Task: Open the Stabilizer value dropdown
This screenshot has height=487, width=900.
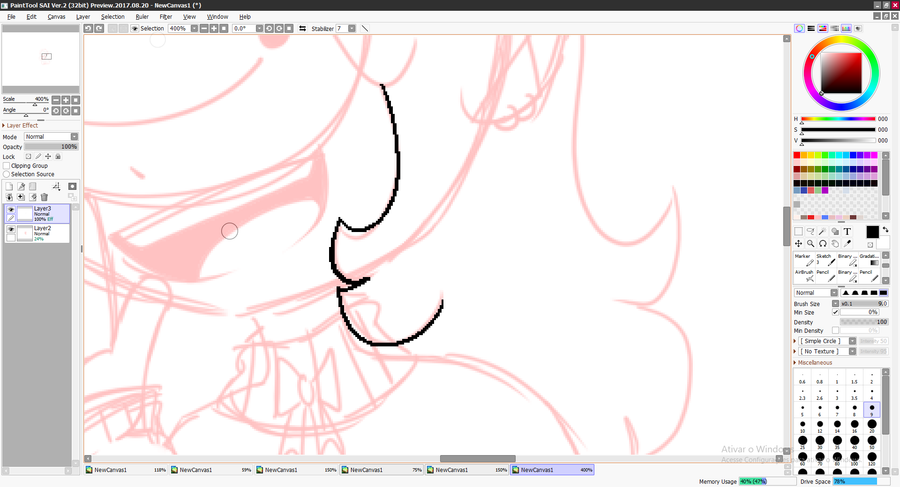Action: coord(351,28)
